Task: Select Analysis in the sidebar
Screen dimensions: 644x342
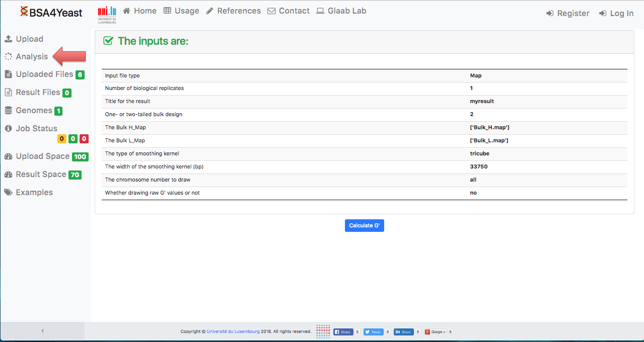Action: [x=31, y=57]
